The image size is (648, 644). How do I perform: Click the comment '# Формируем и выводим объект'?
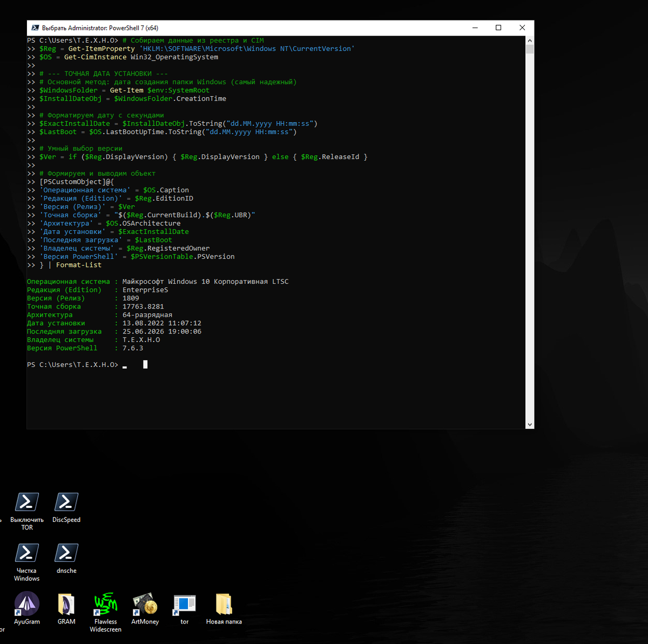(x=97, y=173)
